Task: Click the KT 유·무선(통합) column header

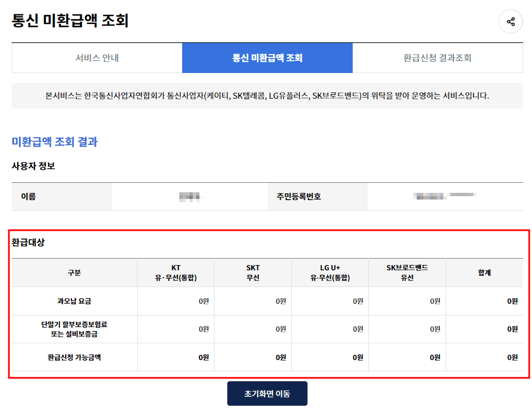Action: tap(175, 272)
